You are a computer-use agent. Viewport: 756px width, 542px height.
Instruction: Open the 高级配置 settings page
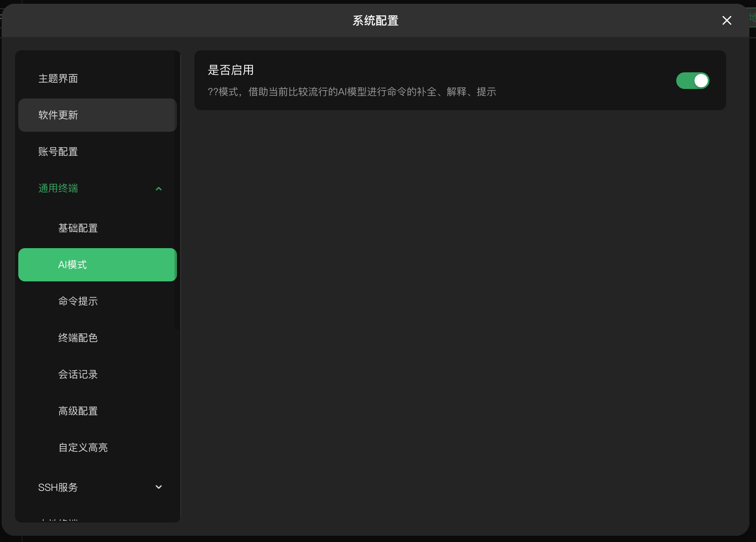click(x=78, y=411)
